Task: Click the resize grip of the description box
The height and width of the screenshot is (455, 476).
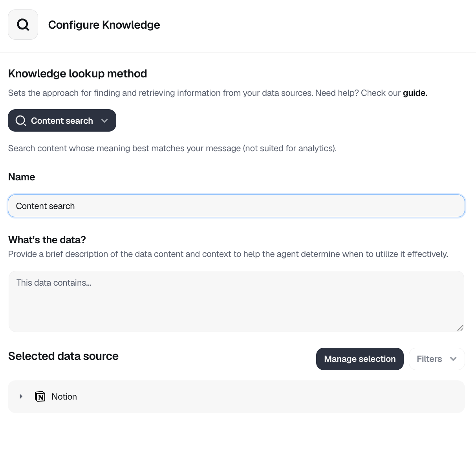Action: point(460,328)
